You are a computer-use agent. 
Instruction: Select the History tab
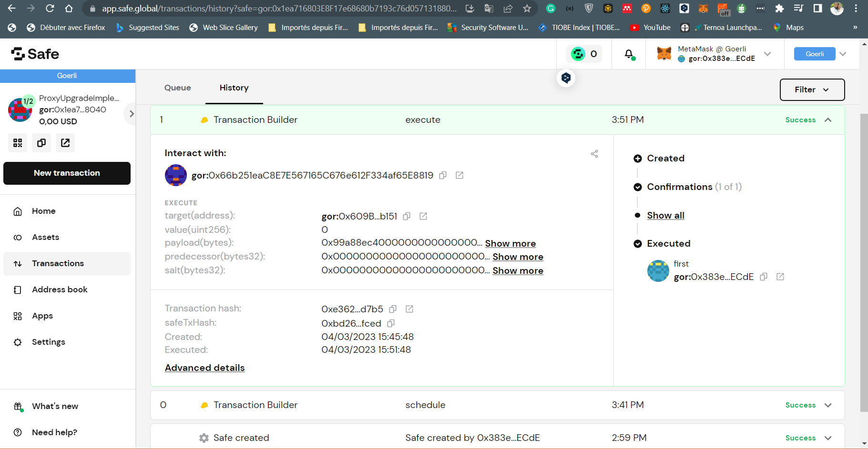[x=234, y=88]
